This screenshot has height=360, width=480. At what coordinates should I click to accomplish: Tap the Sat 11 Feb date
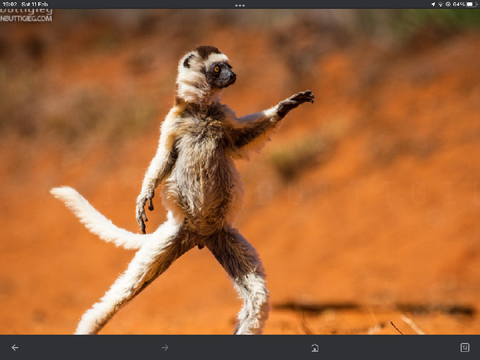(35, 4)
